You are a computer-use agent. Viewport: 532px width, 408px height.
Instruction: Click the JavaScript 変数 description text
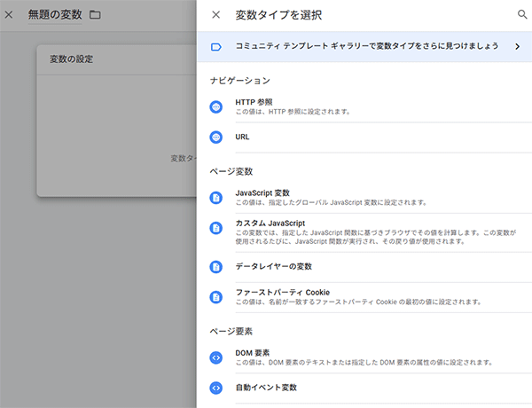coord(331,202)
